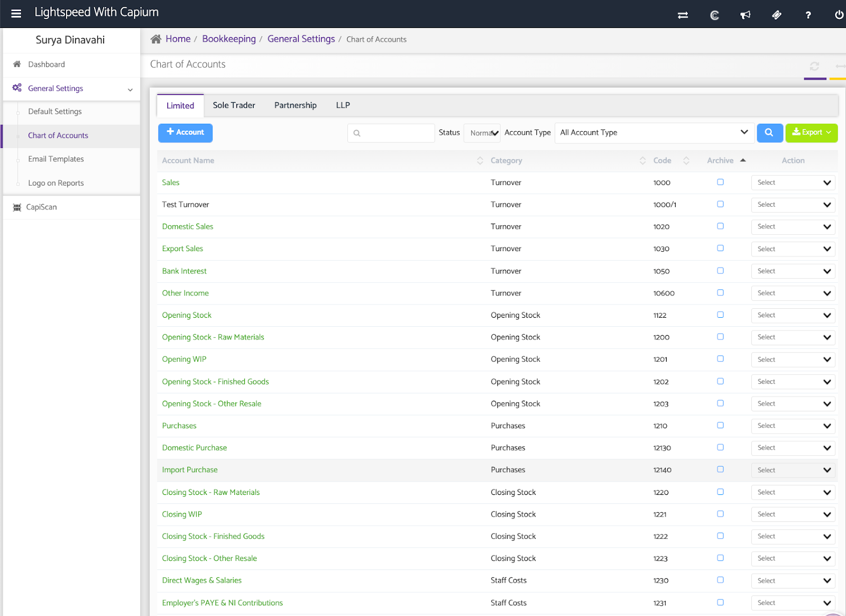Sort by Account Name column arrows

click(480, 161)
